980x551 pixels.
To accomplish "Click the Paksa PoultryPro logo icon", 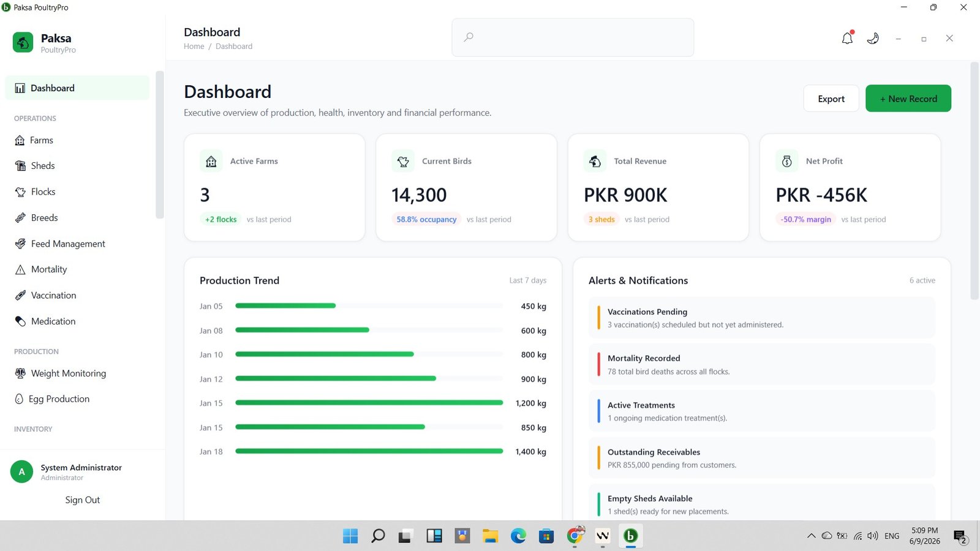I will tap(23, 42).
